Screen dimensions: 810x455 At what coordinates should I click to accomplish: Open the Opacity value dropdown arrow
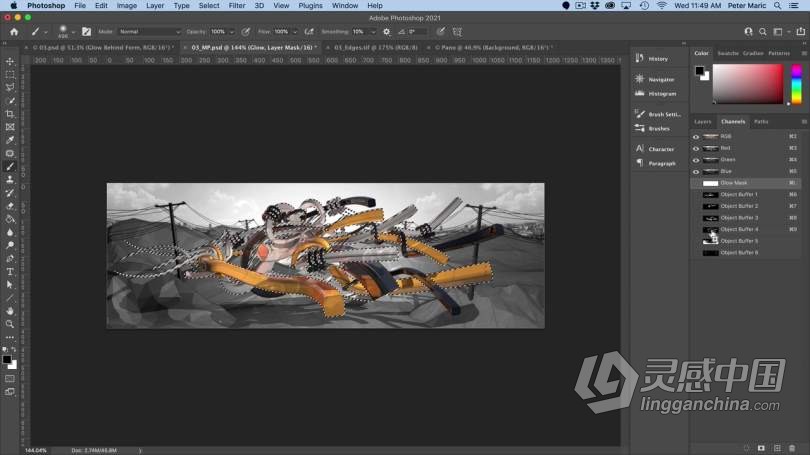point(231,32)
